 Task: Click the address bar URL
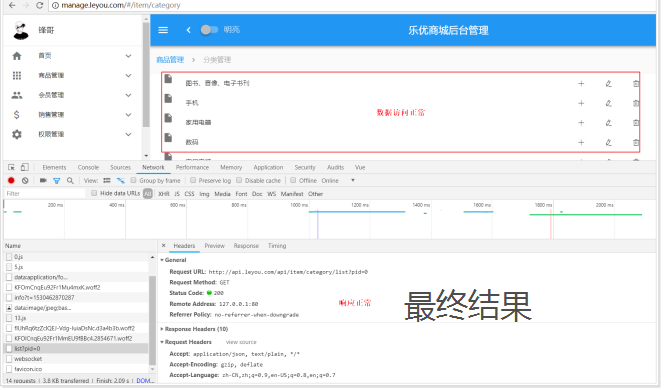pos(121,6)
